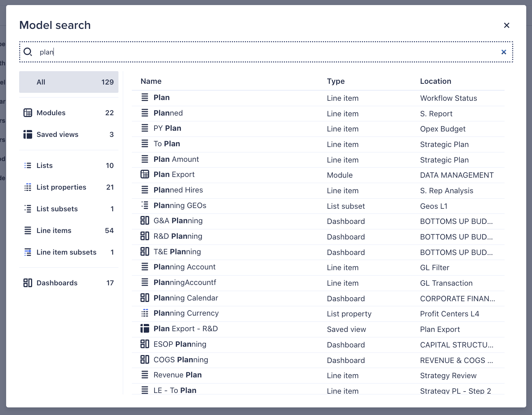Click the Saved views icon in sidebar
The width and height of the screenshot is (532, 415).
point(28,134)
